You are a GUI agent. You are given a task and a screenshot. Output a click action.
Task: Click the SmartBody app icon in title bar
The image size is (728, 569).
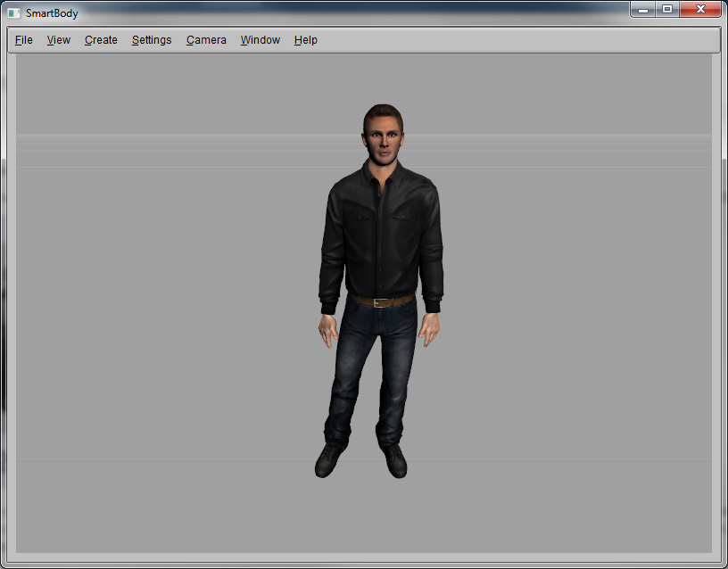click(x=14, y=13)
